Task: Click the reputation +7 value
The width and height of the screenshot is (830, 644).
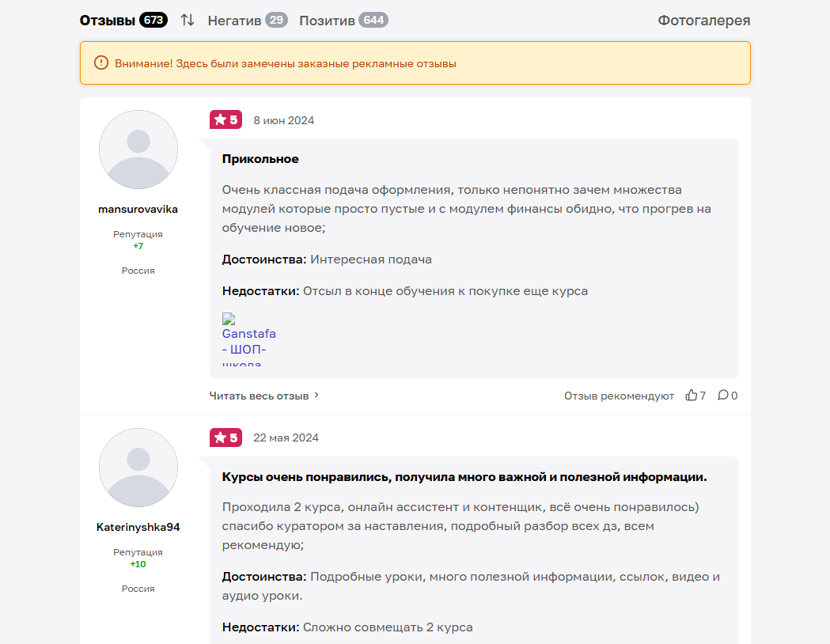Action: click(138, 246)
